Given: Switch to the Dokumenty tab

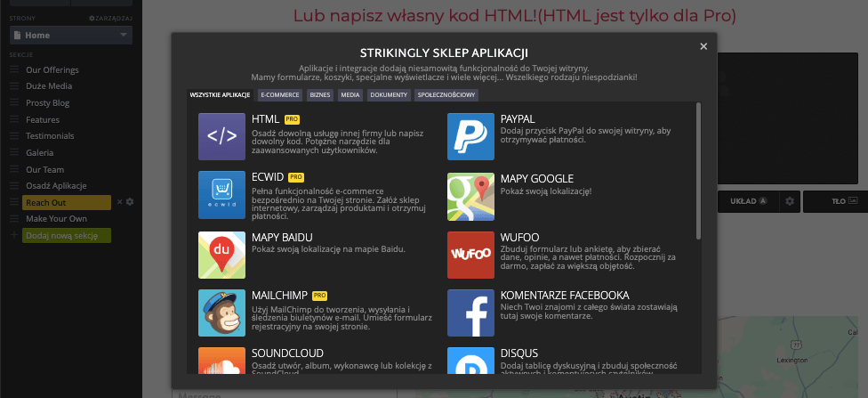Looking at the screenshot, I should pyautogui.click(x=390, y=95).
